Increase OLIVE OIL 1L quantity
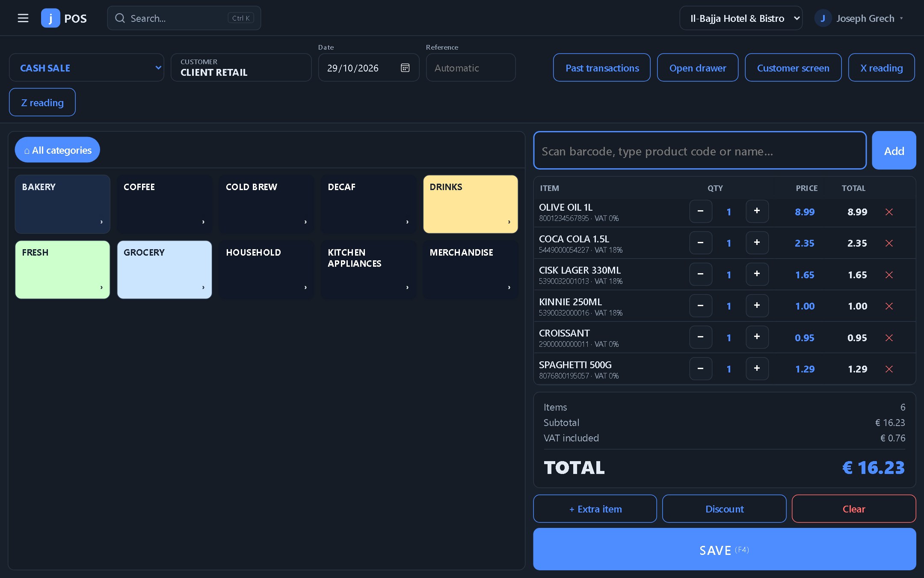Screen dimensions: 924x578 757,211
